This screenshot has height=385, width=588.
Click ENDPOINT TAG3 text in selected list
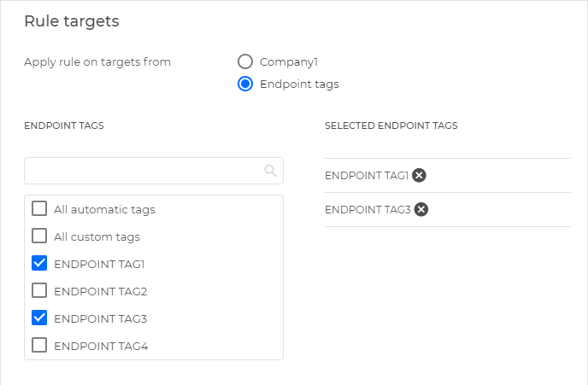click(x=367, y=209)
